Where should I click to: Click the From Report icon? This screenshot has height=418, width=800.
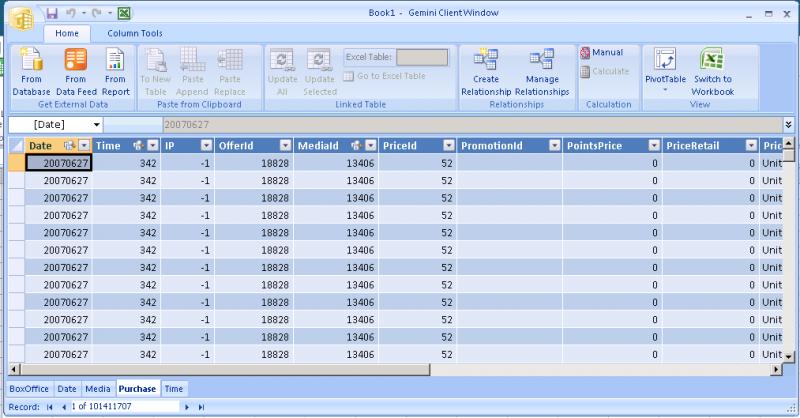pyautogui.click(x=115, y=62)
